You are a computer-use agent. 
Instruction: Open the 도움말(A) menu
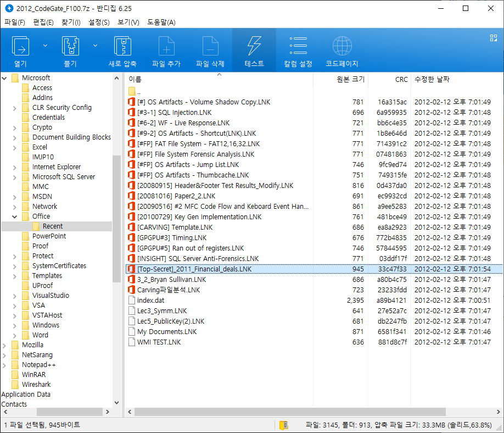[x=161, y=22]
